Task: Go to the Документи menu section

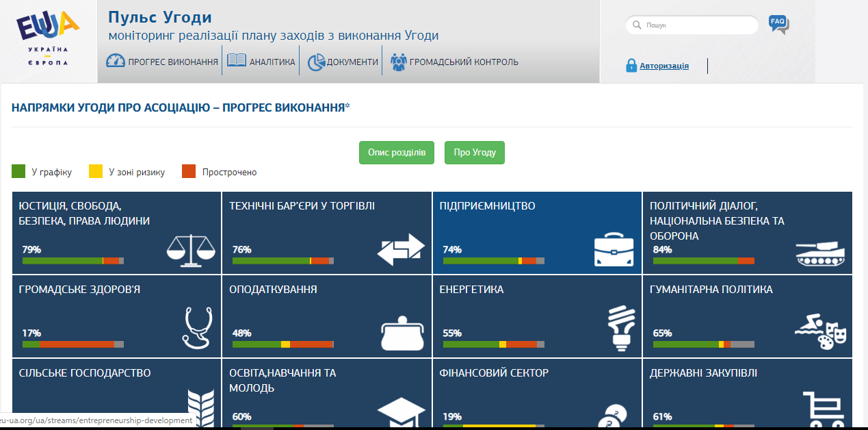Action: pyautogui.click(x=343, y=62)
